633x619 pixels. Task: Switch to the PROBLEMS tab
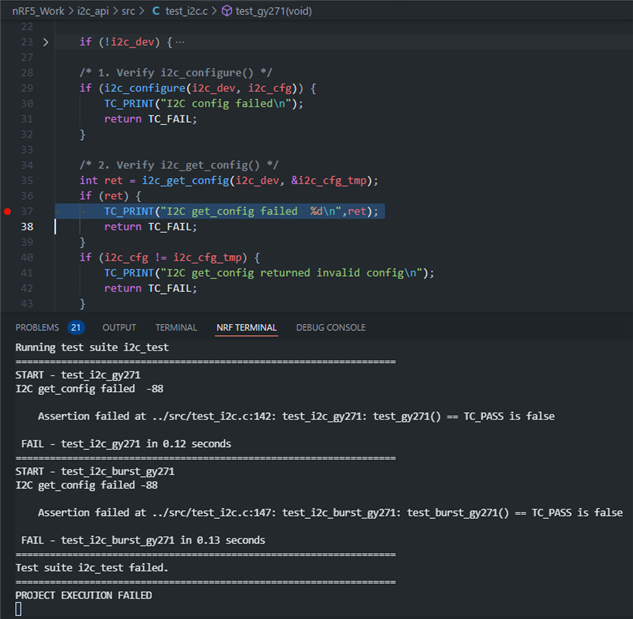click(37, 327)
